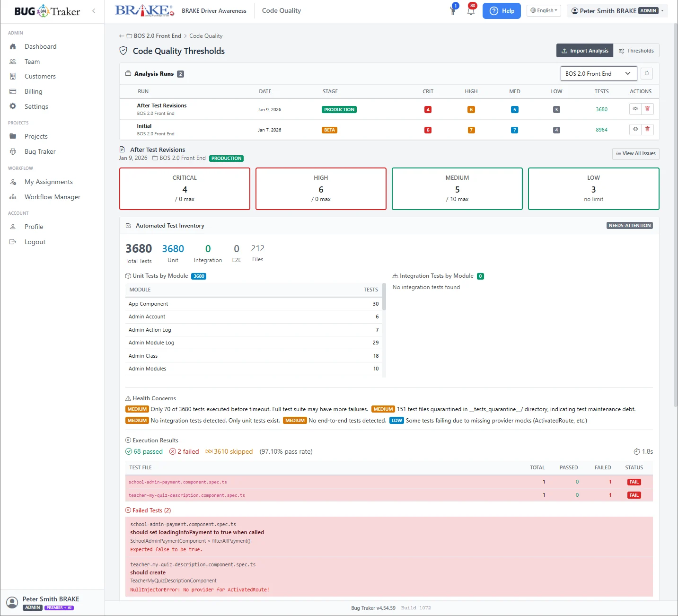Click the My Assignments icon
Image resolution: width=678 pixels, height=616 pixels.
point(13,182)
